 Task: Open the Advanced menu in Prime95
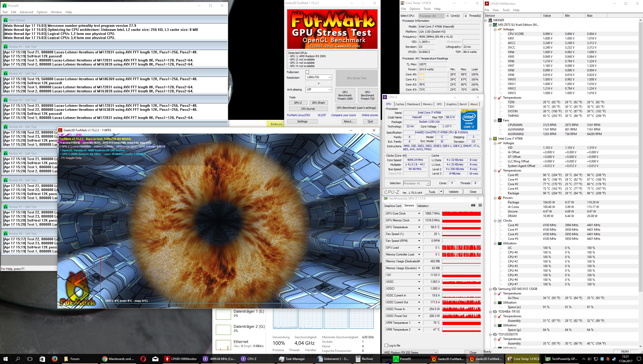click(x=26, y=12)
